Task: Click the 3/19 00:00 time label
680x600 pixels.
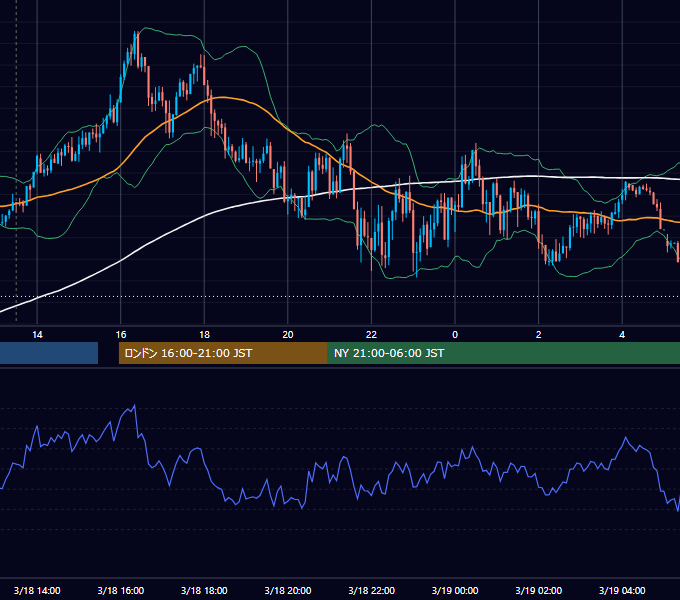Action: pos(455,590)
